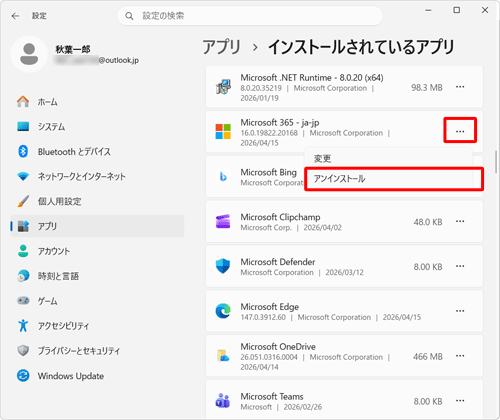
Task: Open the Windows Update icon
Action: (x=23, y=376)
